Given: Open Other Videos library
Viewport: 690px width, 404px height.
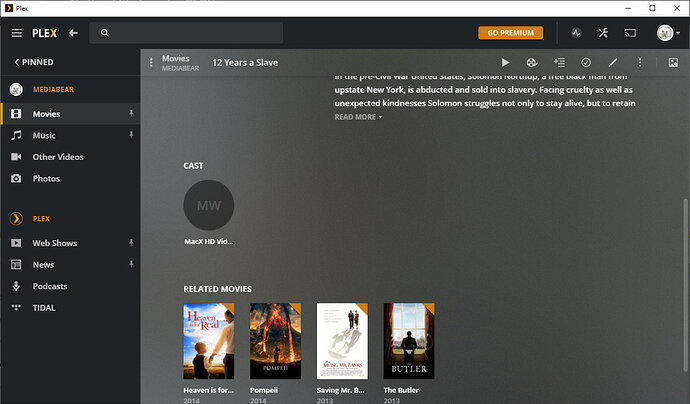Looking at the screenshot, I should (70, 157).
